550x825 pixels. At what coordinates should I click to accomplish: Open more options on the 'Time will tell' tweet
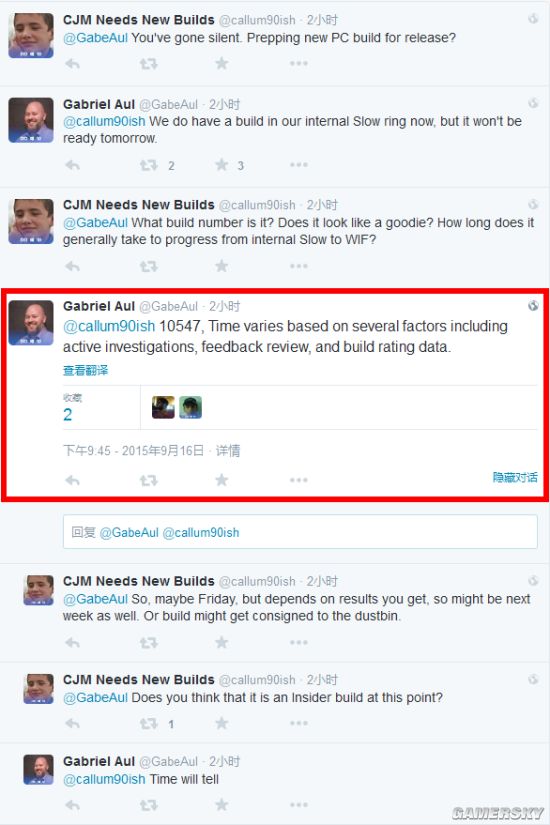tap(298, 805)
